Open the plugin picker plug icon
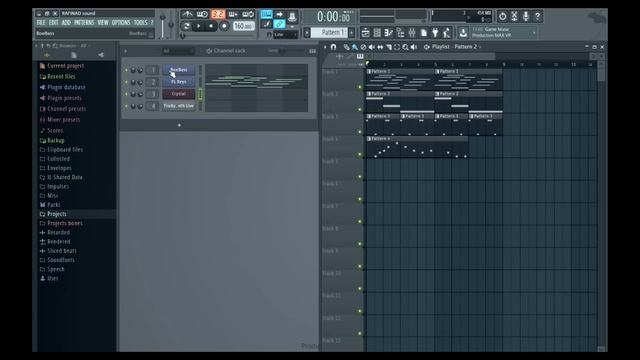The image size is (640, 360). (x=435, y=33)
